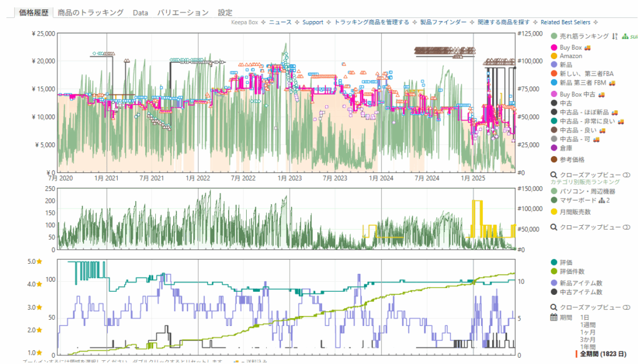Image resolution: width=638 pixels, height=364 pixels.
Task: Open the 設定 tab
Action: click(225, 12)
